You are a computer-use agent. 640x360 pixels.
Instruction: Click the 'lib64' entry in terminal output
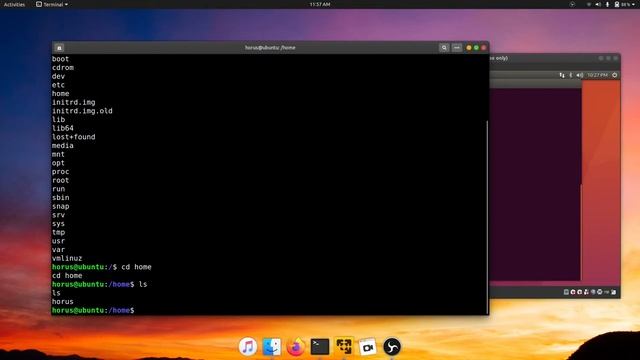(x=63, y=128)
